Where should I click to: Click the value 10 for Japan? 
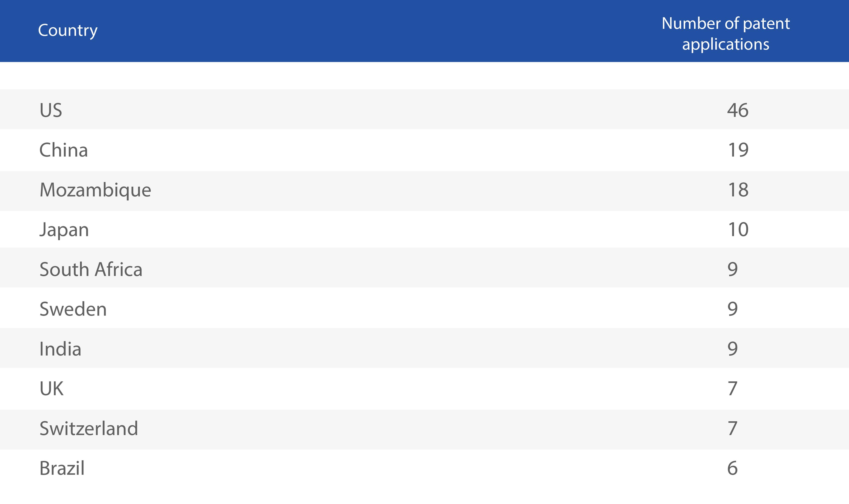pos(738,230)
